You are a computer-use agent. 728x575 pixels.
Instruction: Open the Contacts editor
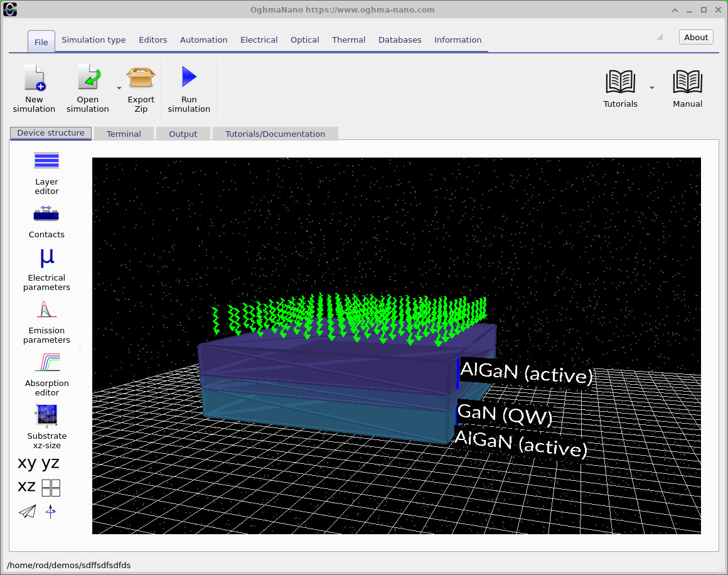[46, 222]
